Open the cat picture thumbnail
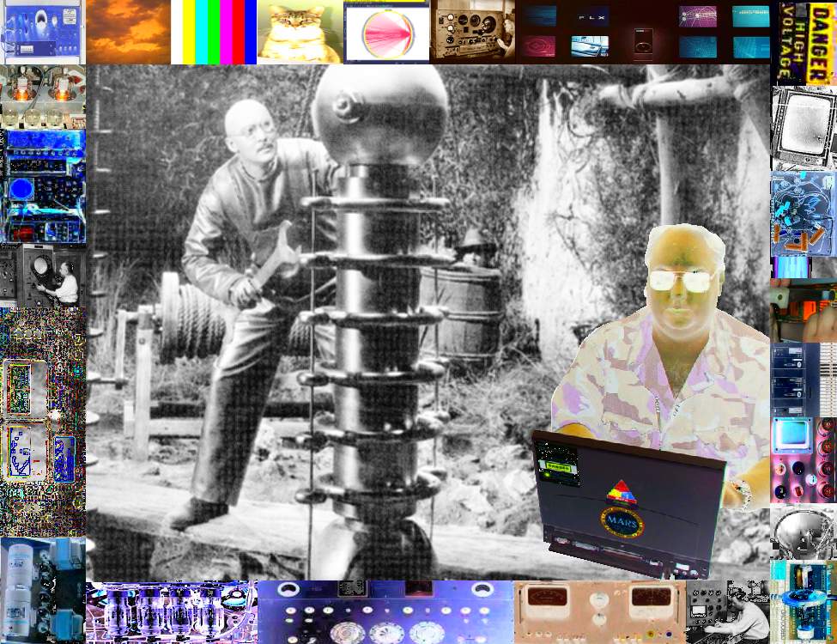The width and height of the screenshot is (837, 644). pyautogui.click(x=300, y=32)
